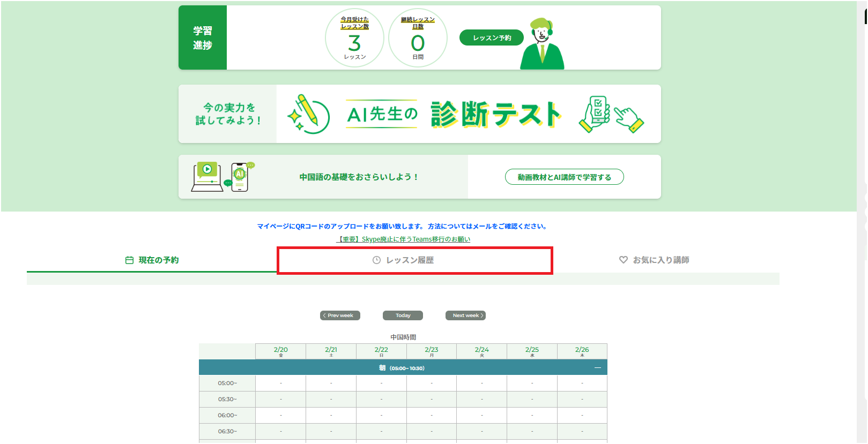The height and width of the screenshot is (444, 868).
Task: Switch to the お気に入り講師 tab
Action: (x=654, y=260)
